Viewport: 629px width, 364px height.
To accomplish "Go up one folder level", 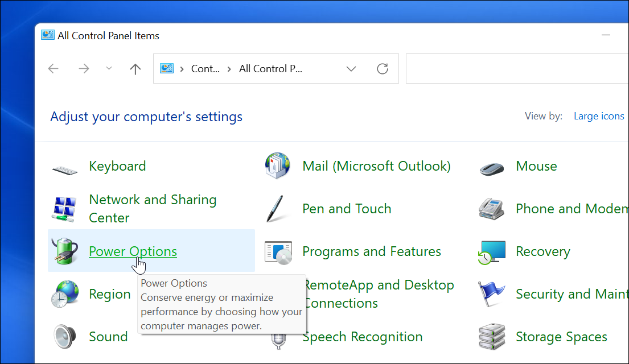I will 135,69.
